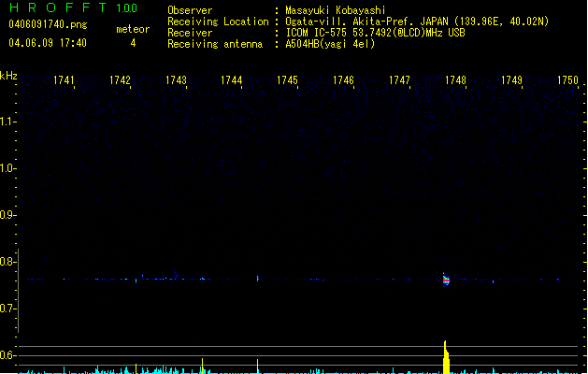The height and width of the screenshot is (374, 588).
Task: Click the 1748 time marker
Action: click(455, 80)
